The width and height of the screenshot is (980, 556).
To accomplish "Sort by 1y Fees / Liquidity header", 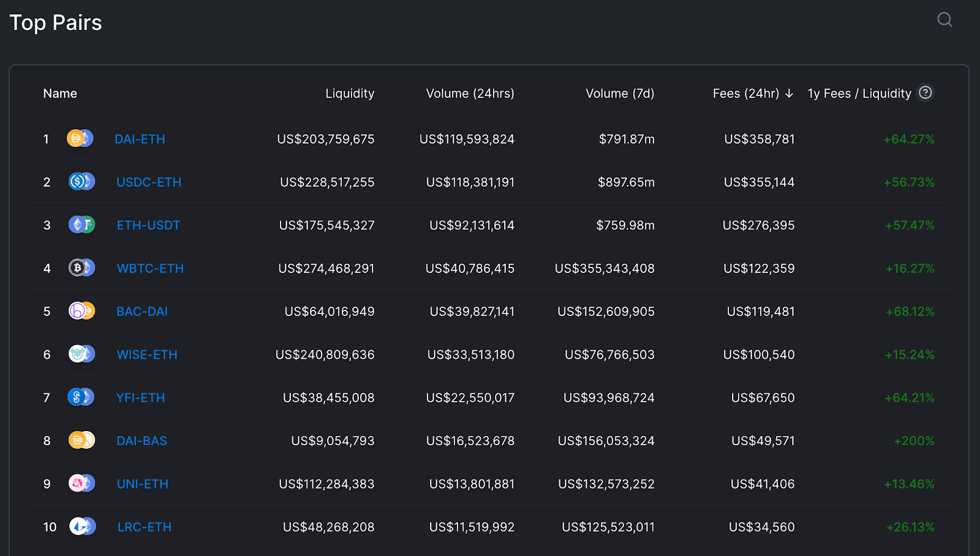I will (x=859, y=94).
